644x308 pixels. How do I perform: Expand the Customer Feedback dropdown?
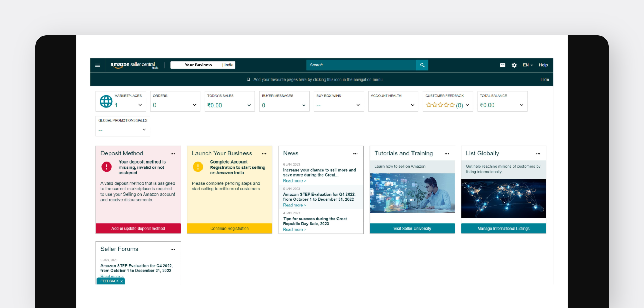pos(467,105)
